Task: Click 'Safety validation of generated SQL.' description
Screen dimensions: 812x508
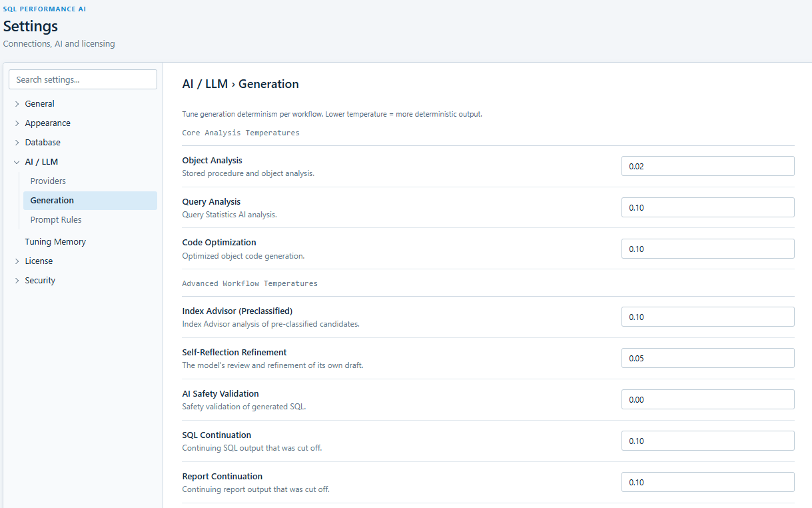Action: (244, 407)
